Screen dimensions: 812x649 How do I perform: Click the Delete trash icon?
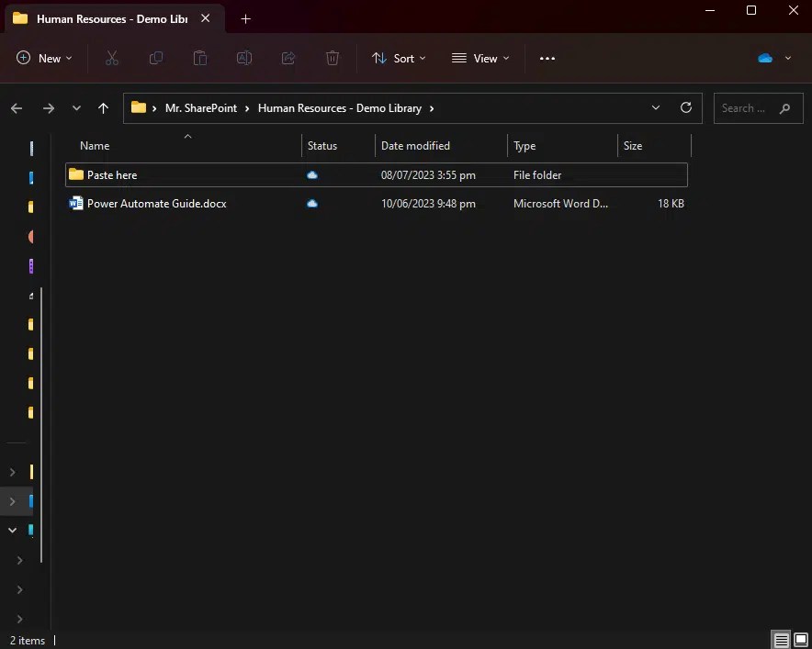click(333, 58)
